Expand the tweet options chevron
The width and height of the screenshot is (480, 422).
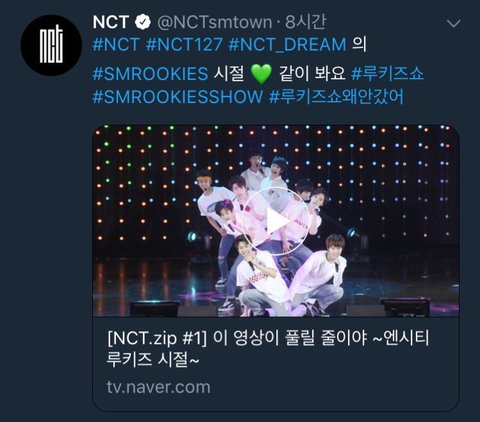click(x=453, y=23)
